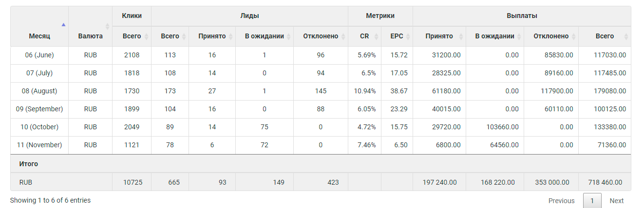The width and height of the screenshot is (644, 208).
Task: Click the 11 (November) month cell
Action: click(x=39, y=145)
